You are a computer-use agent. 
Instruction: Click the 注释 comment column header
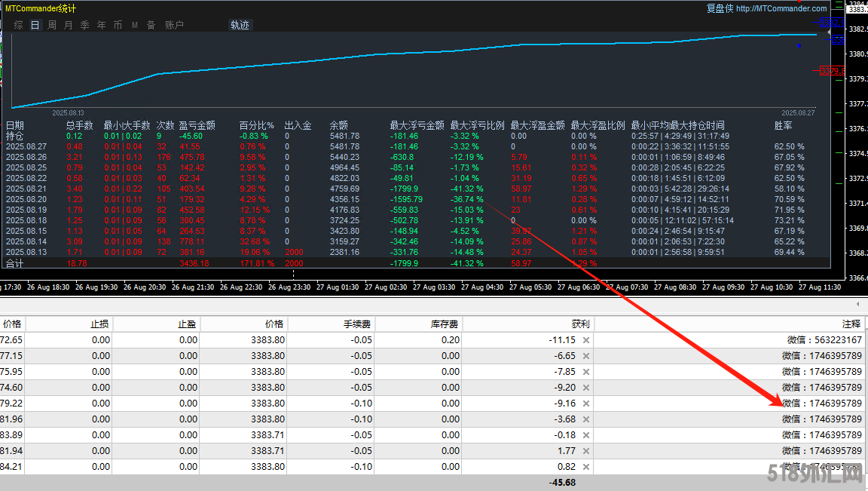[x=851, y=324]
